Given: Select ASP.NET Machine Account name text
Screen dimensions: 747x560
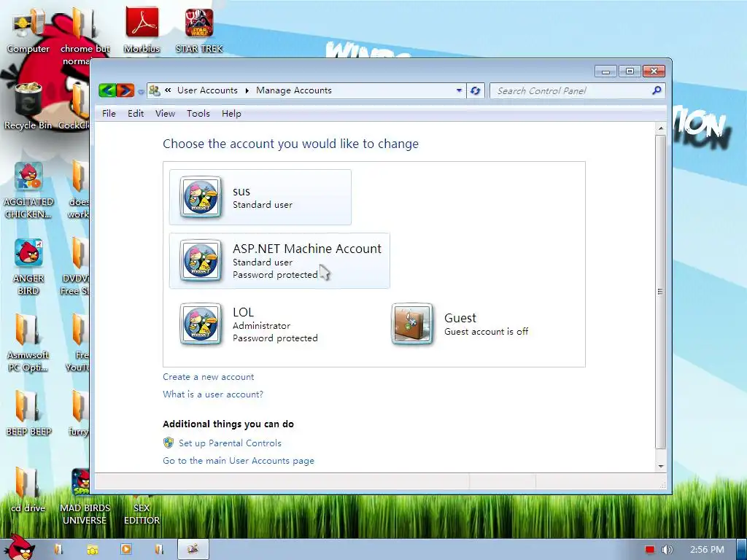Looking at the screenshot, I should [x=307, y=249].
